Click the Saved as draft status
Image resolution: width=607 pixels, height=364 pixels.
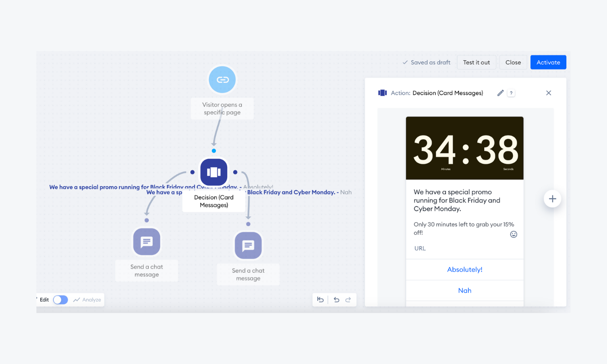(427, 62)
